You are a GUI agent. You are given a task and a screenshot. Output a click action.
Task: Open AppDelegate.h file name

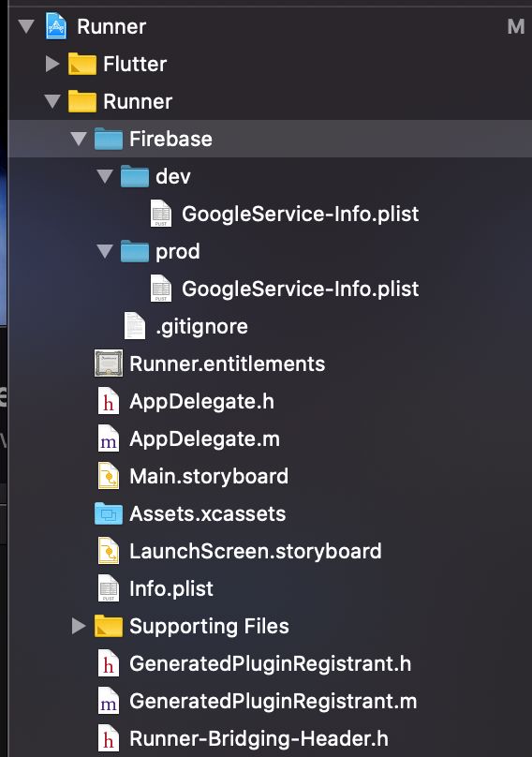[201, 402]
